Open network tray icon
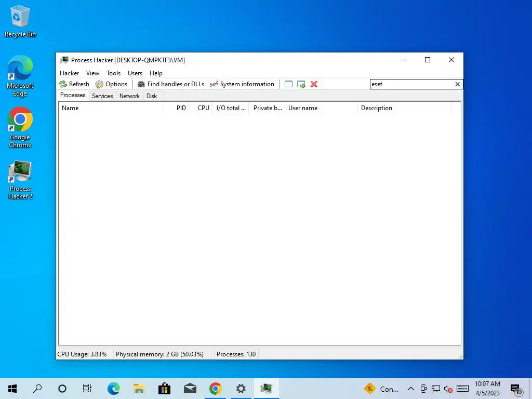 click(x=436, y=389)
